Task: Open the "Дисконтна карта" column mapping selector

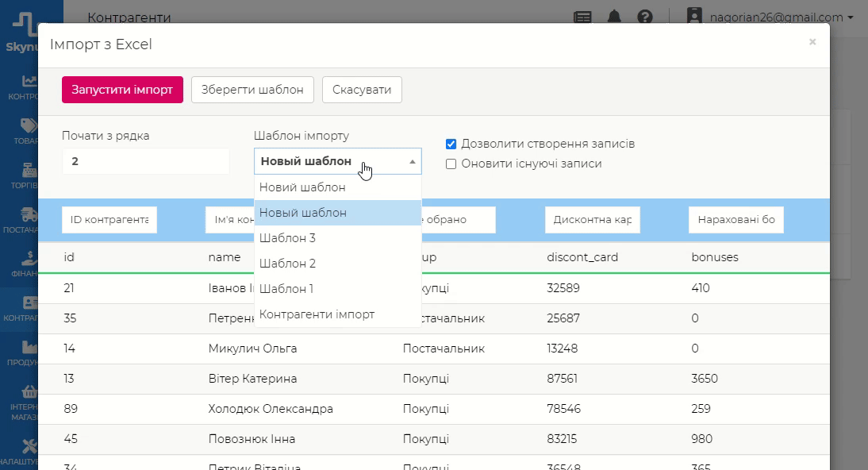Action: [x=593, y=220]
